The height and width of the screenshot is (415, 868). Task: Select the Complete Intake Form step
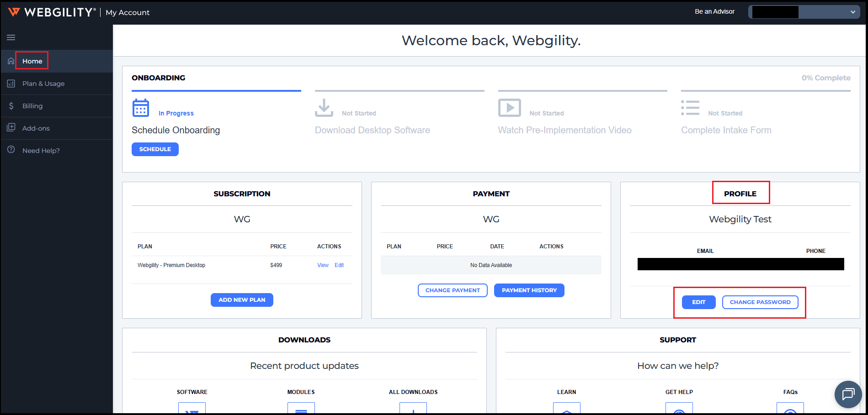coord(726,130)
